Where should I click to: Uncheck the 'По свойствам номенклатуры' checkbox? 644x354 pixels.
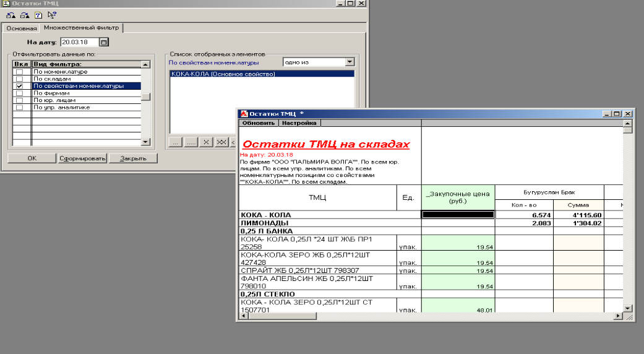(x=19, y=86)
